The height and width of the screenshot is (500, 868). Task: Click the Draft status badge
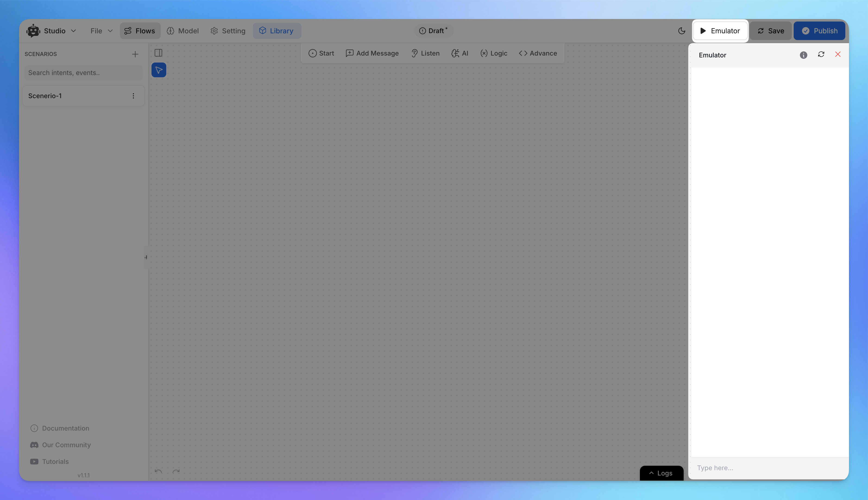point(434,31)
